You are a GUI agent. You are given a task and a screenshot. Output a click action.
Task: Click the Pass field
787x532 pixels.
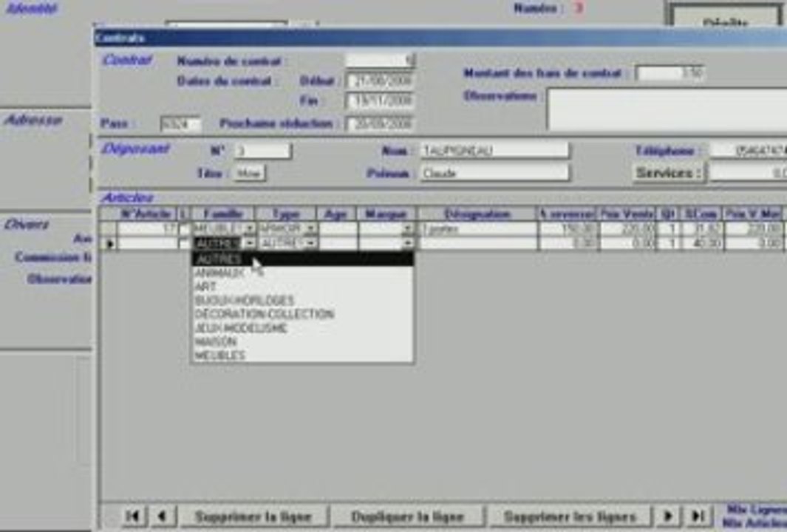tap(180, 123)
